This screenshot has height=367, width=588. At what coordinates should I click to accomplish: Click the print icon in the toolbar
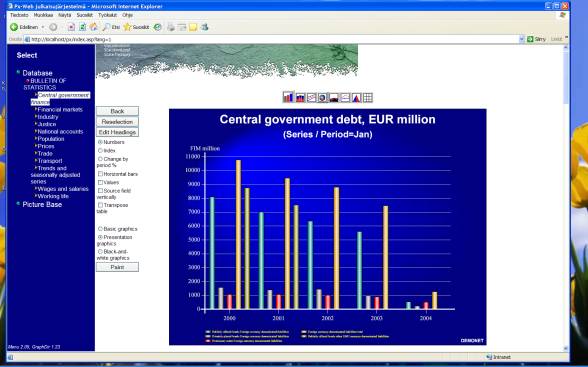tap(171, 27)
